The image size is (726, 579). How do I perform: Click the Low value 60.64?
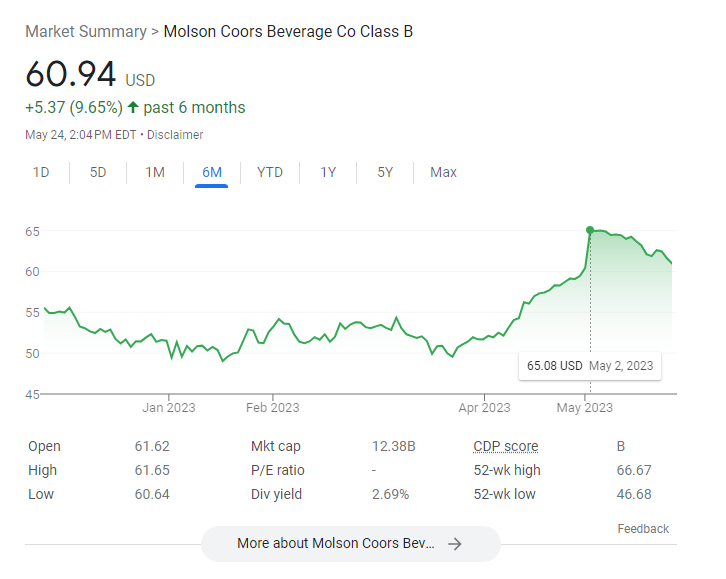coord(152,494)
